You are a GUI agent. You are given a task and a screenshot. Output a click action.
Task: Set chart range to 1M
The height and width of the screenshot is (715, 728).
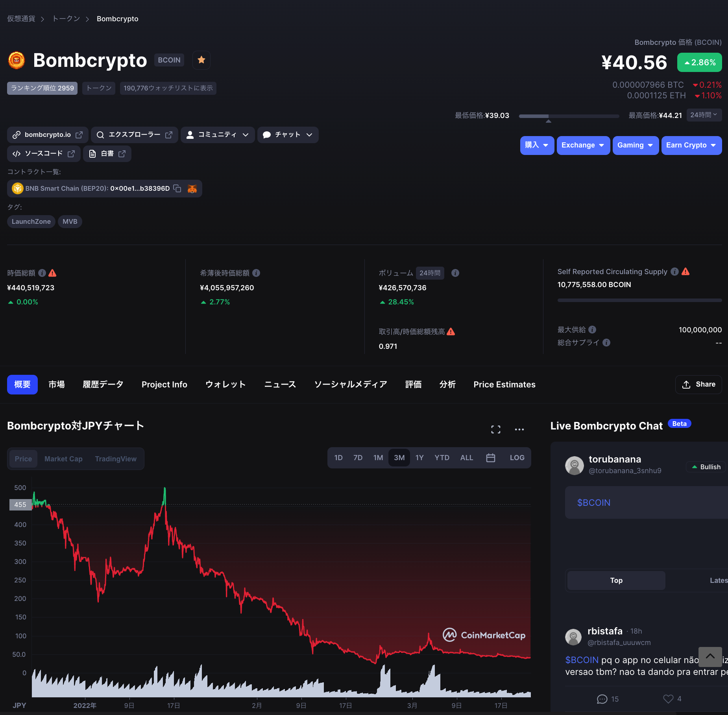(x=378, y=458)
